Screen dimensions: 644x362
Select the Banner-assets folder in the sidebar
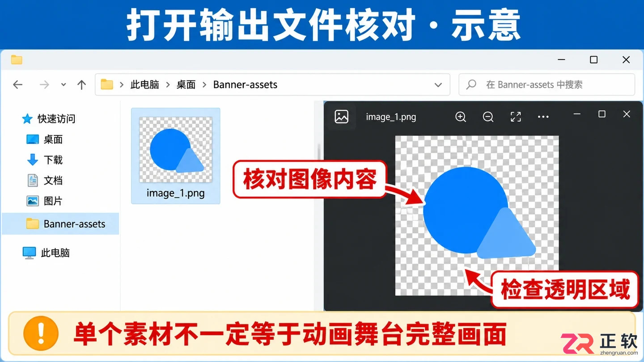point(61,224)
